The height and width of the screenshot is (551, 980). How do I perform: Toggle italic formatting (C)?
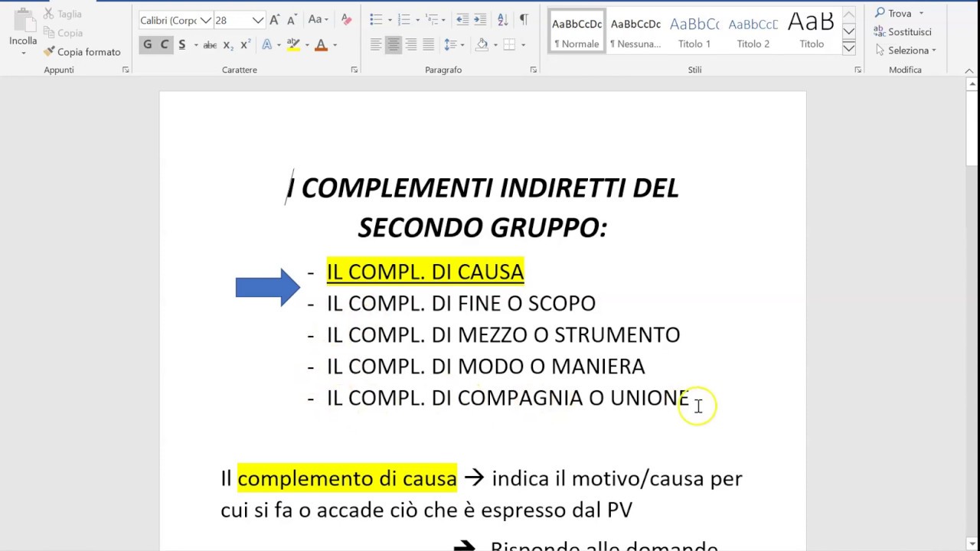coord(164,45)
